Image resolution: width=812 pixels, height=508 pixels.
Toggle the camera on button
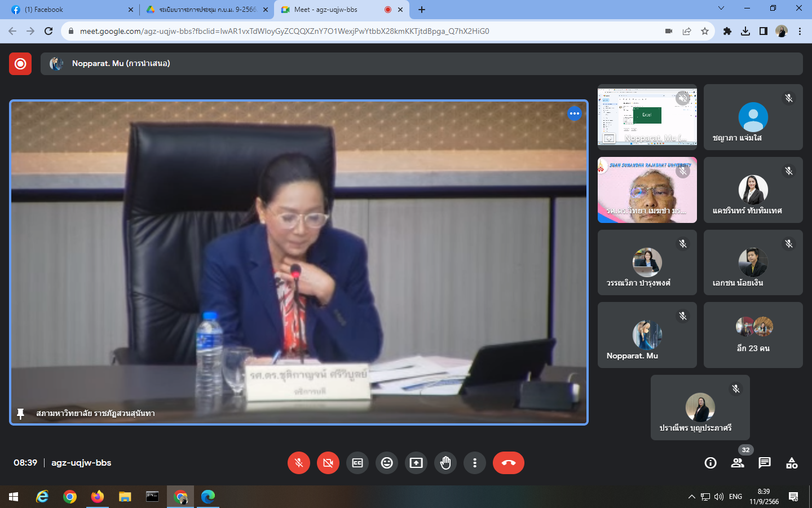pos(328,463)
